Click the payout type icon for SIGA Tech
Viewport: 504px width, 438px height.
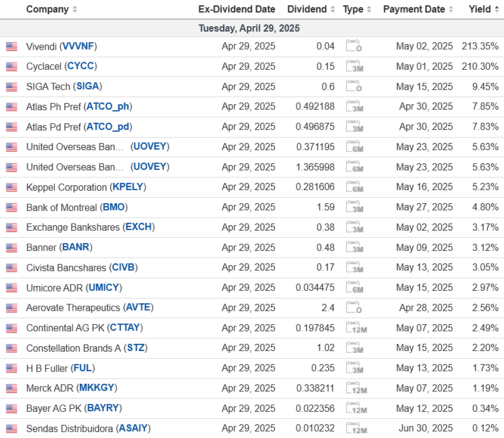tap(354, 87)
